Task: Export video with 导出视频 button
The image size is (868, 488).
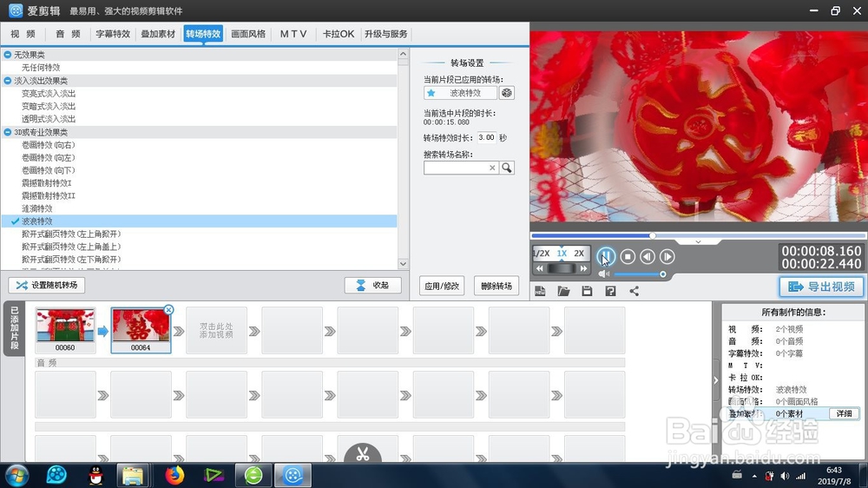Action: [821, 287]
